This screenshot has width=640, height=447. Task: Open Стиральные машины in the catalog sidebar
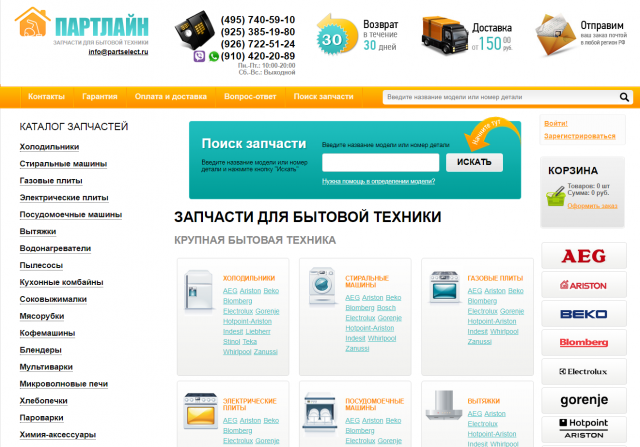click(63, 164)
